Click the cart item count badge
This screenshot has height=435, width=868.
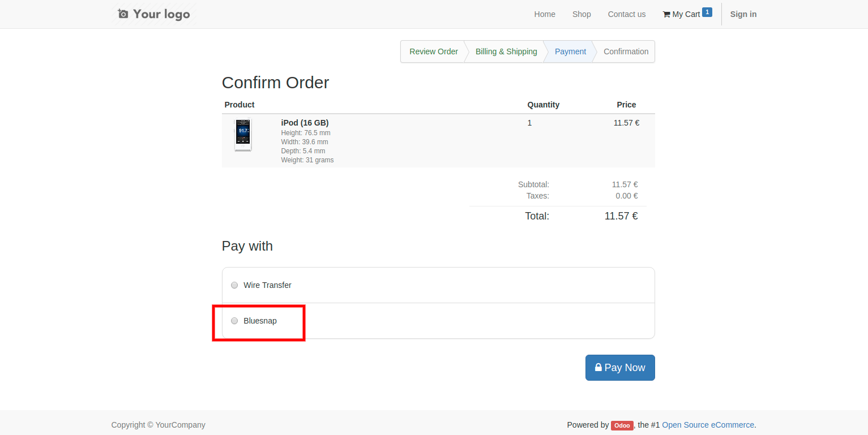tap(707, 12)
